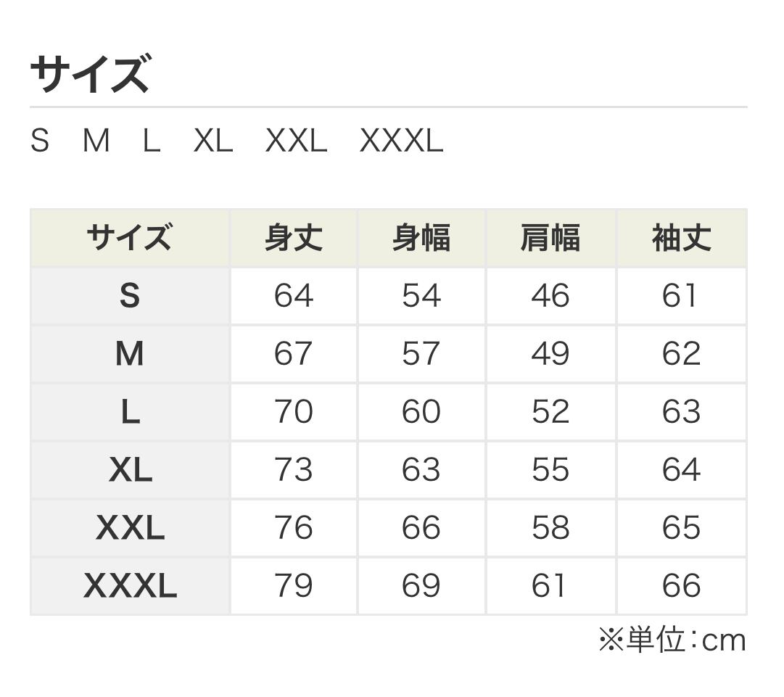Click the XXXL row label in the table
Image resolution: width=784 pixels, height=697 pixels.
pos(130,586)
